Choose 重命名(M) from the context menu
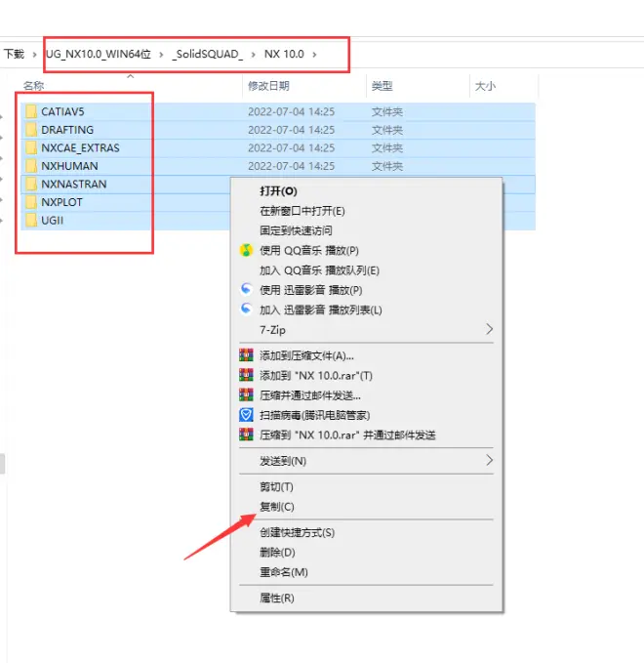Screen dimensions: 644x663 tap(284, 572)
